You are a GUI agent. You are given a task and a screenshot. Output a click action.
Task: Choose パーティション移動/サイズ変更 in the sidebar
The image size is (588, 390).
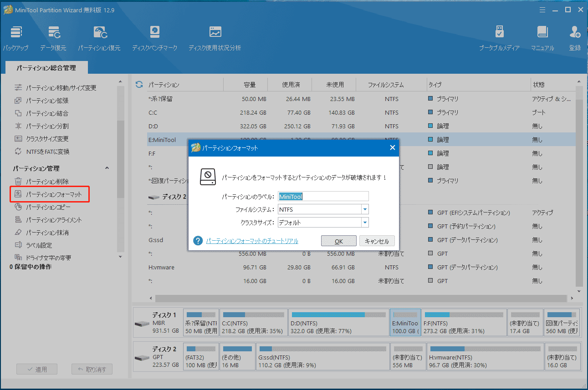56,88
